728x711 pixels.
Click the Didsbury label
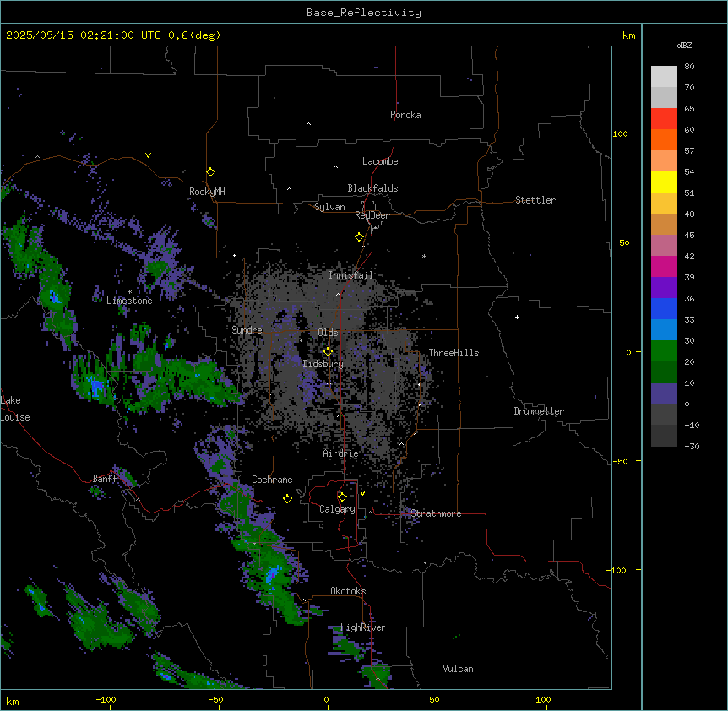click(323, 364)
